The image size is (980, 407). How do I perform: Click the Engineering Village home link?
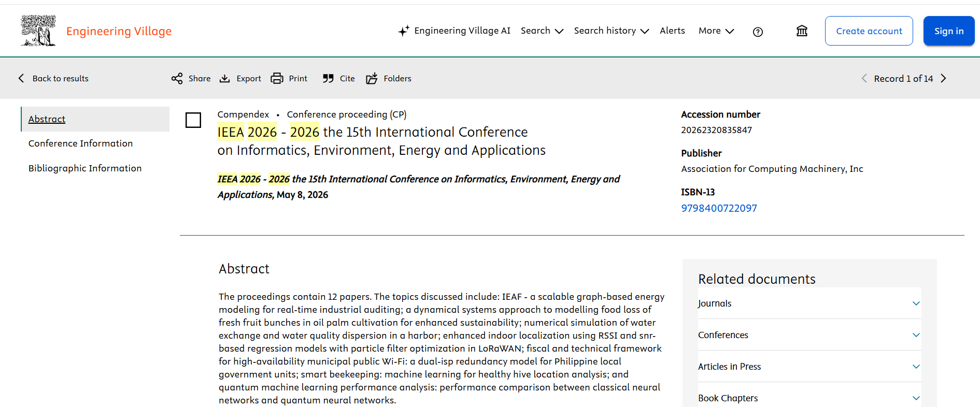[119, 31]
